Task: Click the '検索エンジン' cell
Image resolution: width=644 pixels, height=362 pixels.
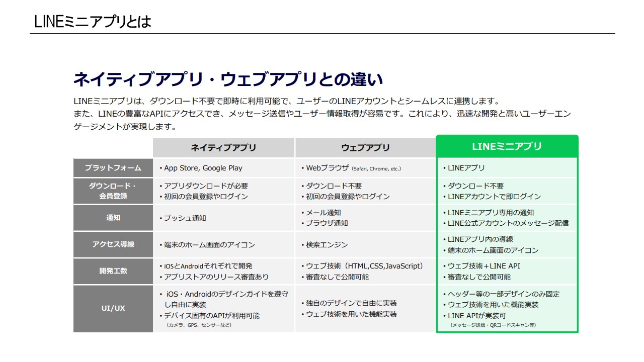Action: click(x=327, y=245)
